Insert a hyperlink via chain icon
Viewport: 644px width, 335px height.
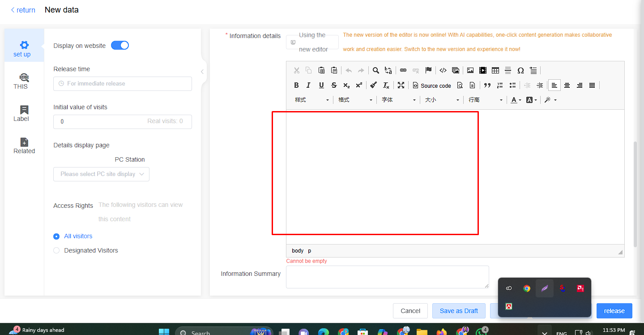403,70
